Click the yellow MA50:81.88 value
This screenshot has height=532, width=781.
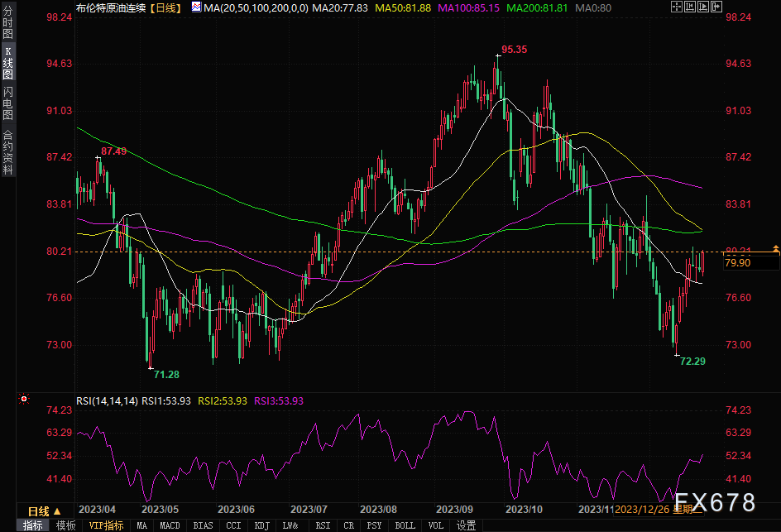point(403,7)
